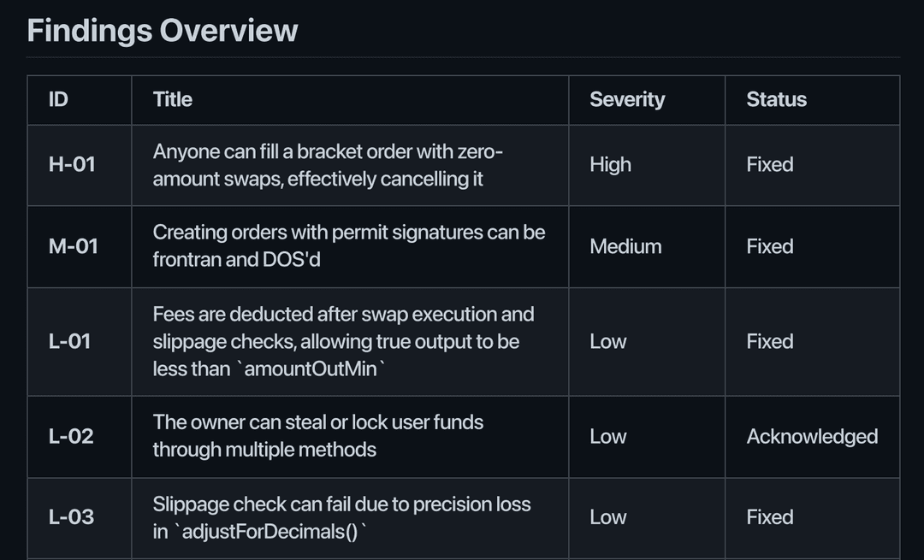Screen dimensions: 924x560
Task: Click the Status column header
Action: [x=776, y=99]
